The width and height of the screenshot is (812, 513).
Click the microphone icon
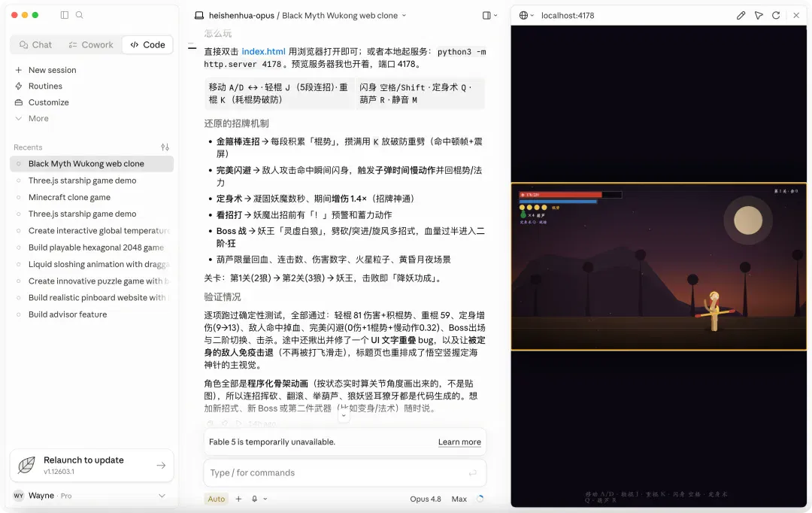[x=254, y=499]
